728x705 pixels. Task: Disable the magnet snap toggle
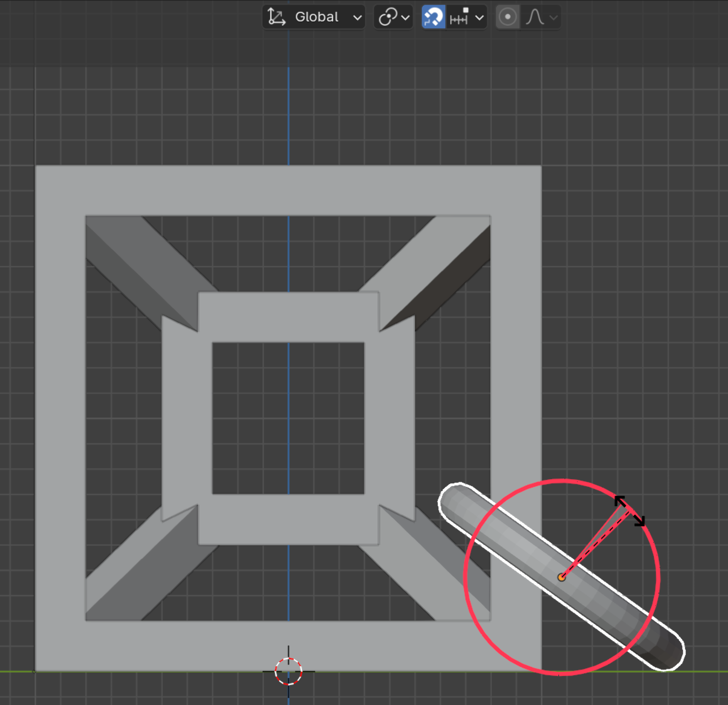tap(433, 17)
